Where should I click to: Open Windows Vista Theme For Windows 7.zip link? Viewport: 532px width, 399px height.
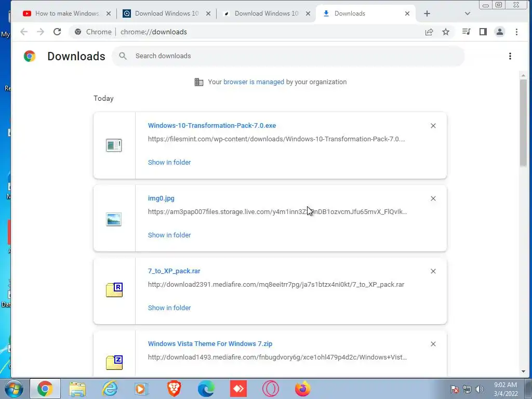(x=210, y=344)
